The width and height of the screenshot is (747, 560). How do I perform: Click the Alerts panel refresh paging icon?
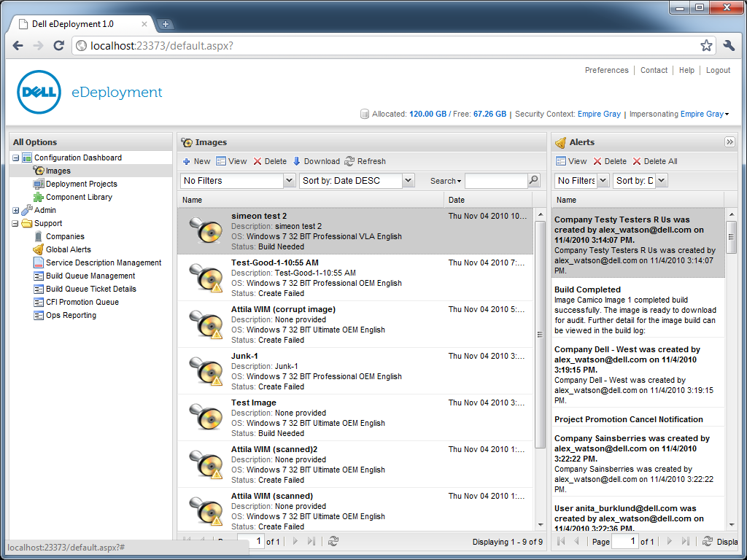[708, 541]
